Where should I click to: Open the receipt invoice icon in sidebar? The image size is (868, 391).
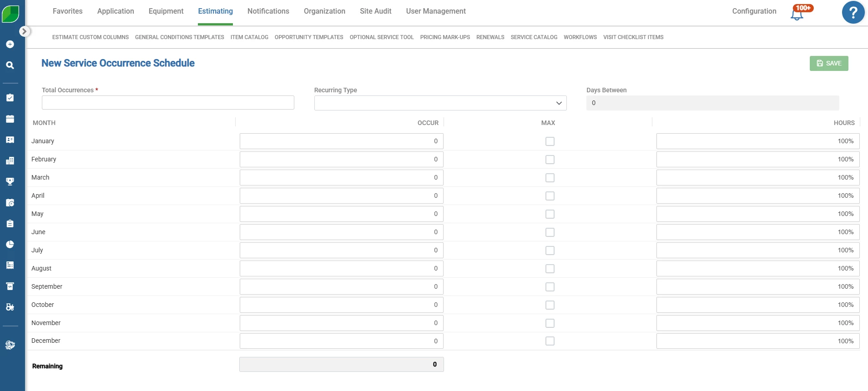coord(10,265)
